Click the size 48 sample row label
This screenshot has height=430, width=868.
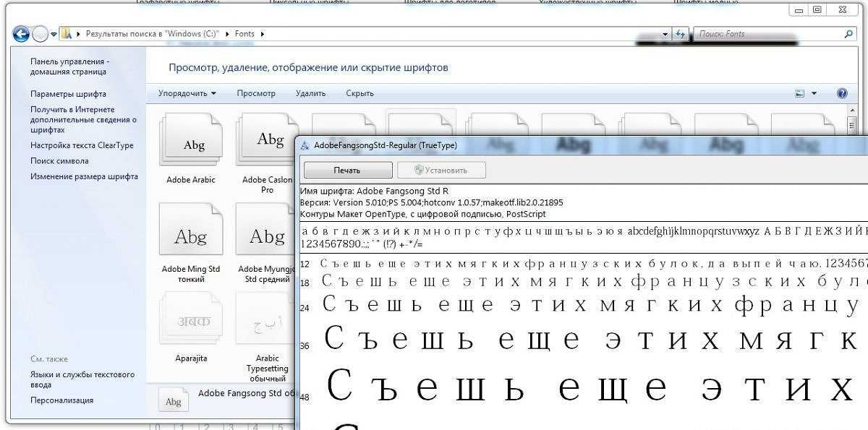click(305, 397)
